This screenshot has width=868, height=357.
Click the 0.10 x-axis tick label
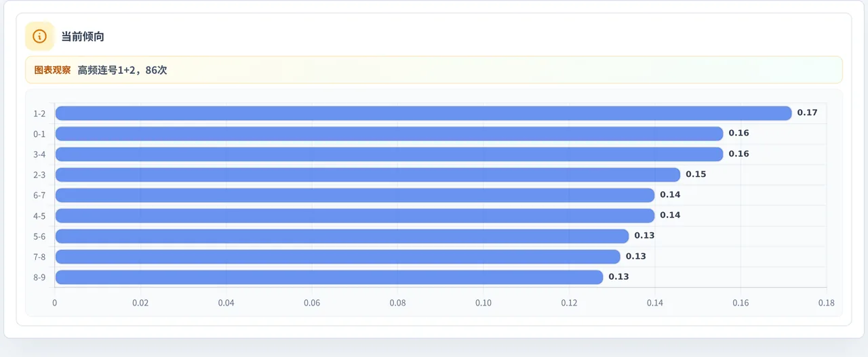[x=484, y=303]
